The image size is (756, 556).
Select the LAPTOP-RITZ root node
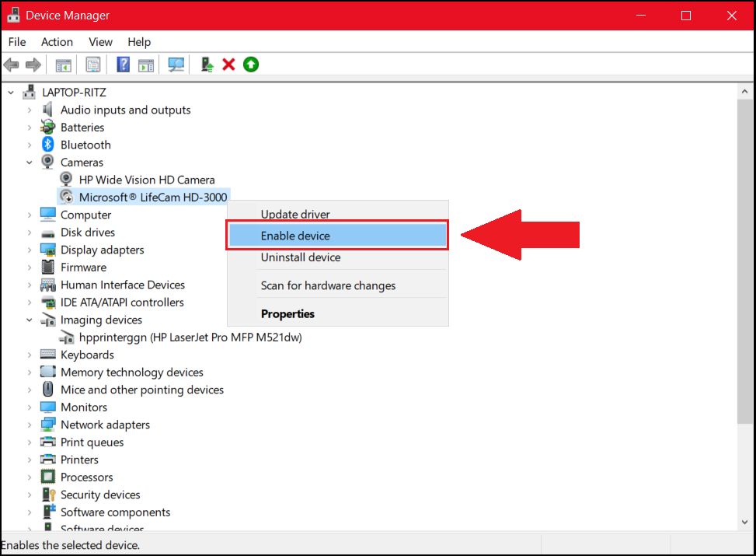coord(75,92)
